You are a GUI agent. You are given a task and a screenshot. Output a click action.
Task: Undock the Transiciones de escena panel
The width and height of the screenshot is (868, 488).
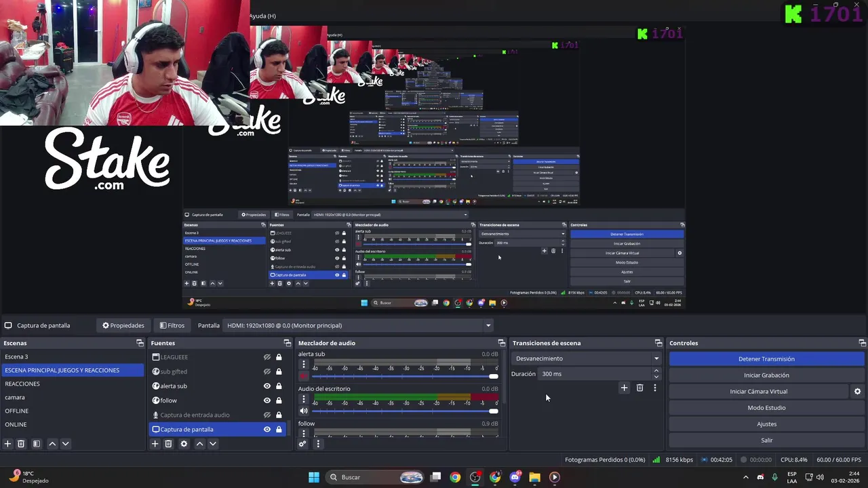658,343
